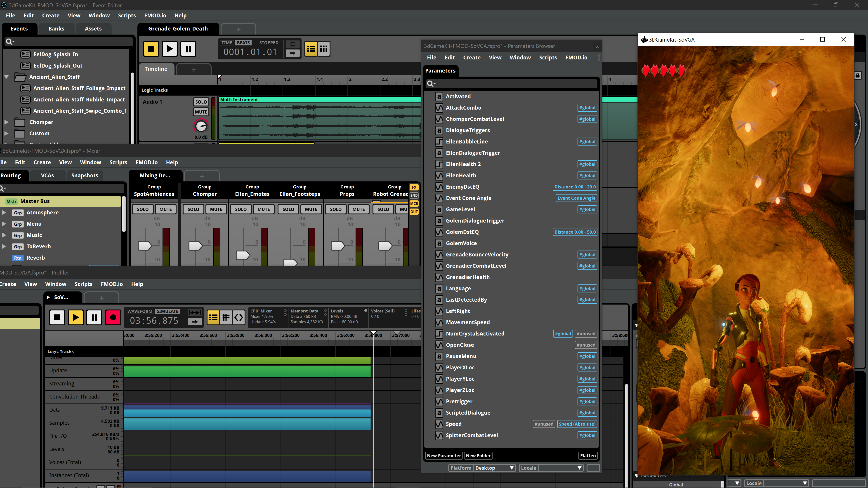Solo the SpotAmbiences group

pyautogui.click(x=143, y=209)
